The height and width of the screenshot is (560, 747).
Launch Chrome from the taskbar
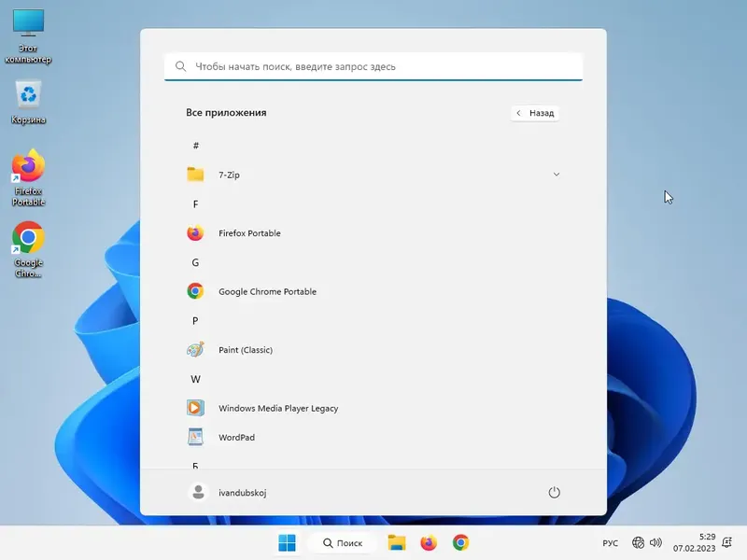point(460,542)
